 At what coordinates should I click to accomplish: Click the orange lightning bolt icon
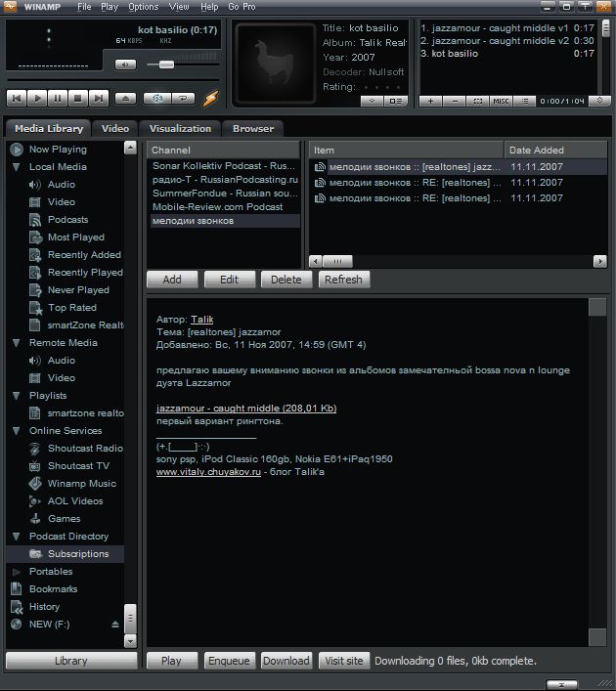(211, 98)
